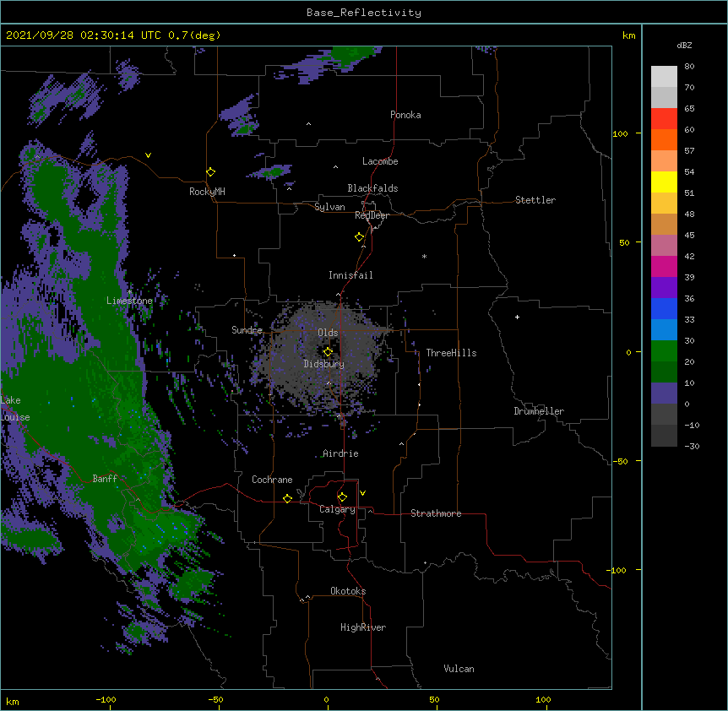728x711 pixels.
Task: Click the -100 tick on the right axis
Action: click(x=617, y=570)
